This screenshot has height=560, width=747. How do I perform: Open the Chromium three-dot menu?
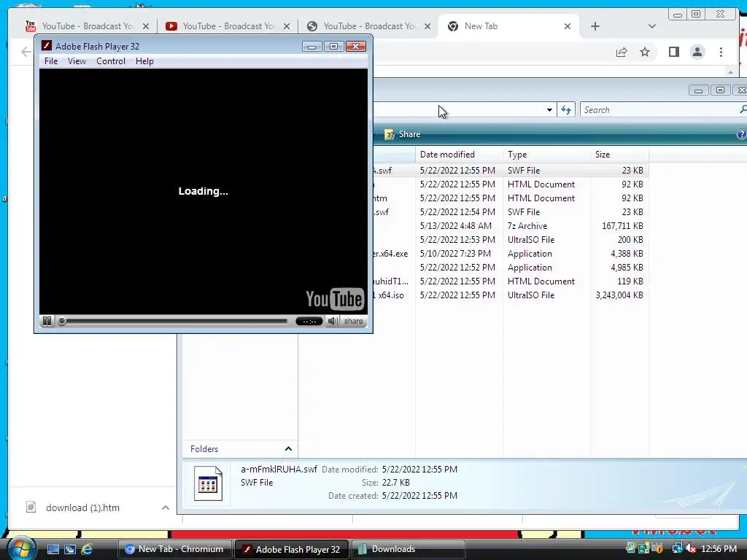coord(721,52)
